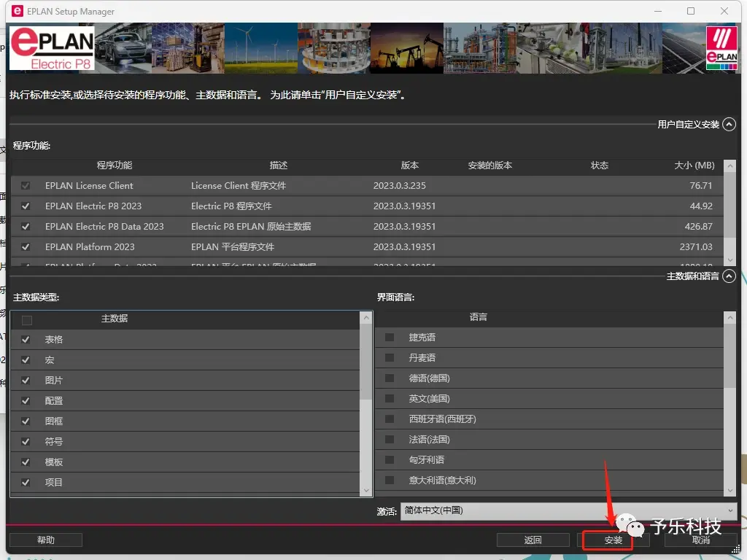
Task: Click language list scrollbar down arrow
Action: [x=729, y=491]
